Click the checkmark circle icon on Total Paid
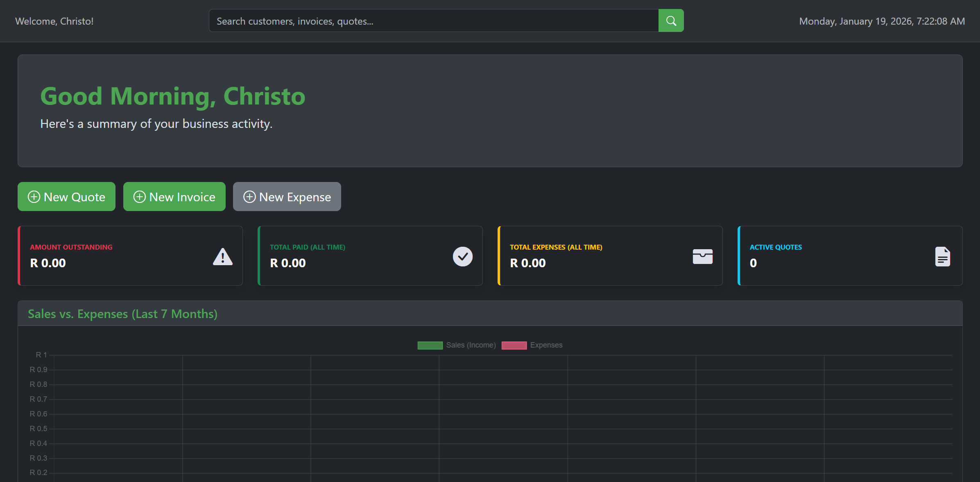The height and width of the screenshot is (482, 980). [462, 257]
